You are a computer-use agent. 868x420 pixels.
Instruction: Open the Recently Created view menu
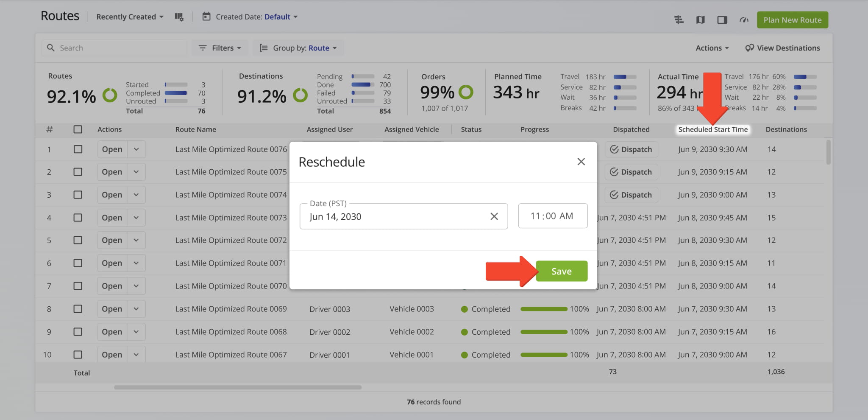(x=130, y=17)
